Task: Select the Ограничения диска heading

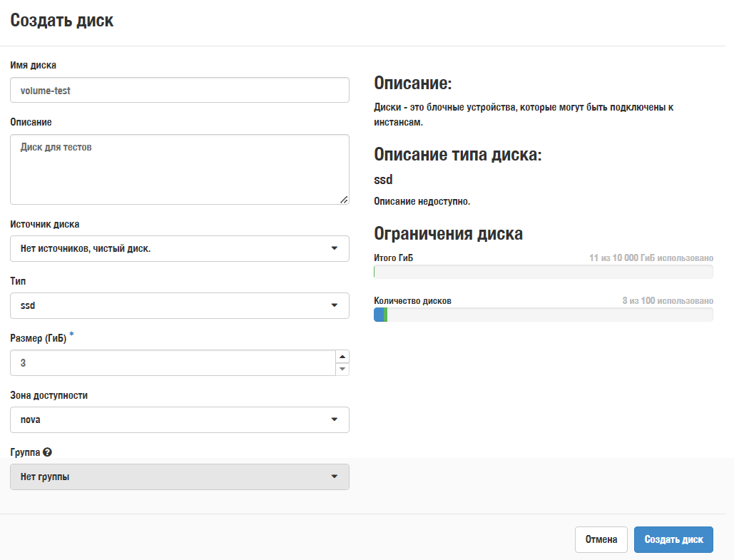Action: coord(448,234)
